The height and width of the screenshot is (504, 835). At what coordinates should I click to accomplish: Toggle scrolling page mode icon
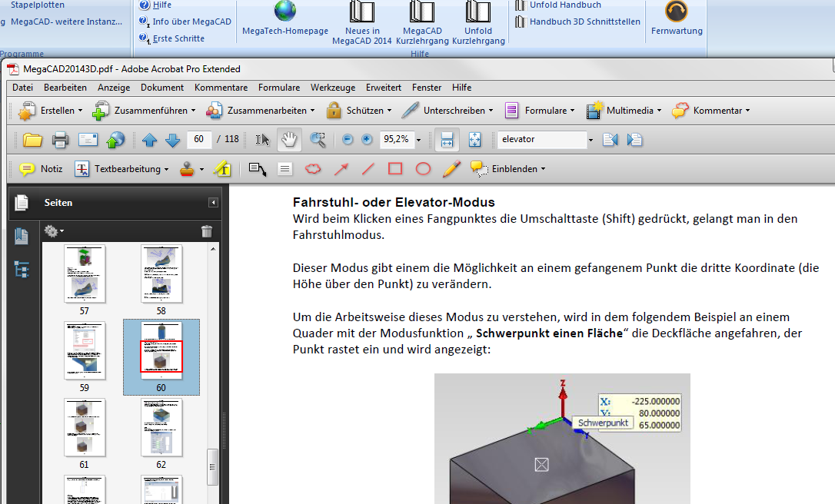click(x=447, y=139)
